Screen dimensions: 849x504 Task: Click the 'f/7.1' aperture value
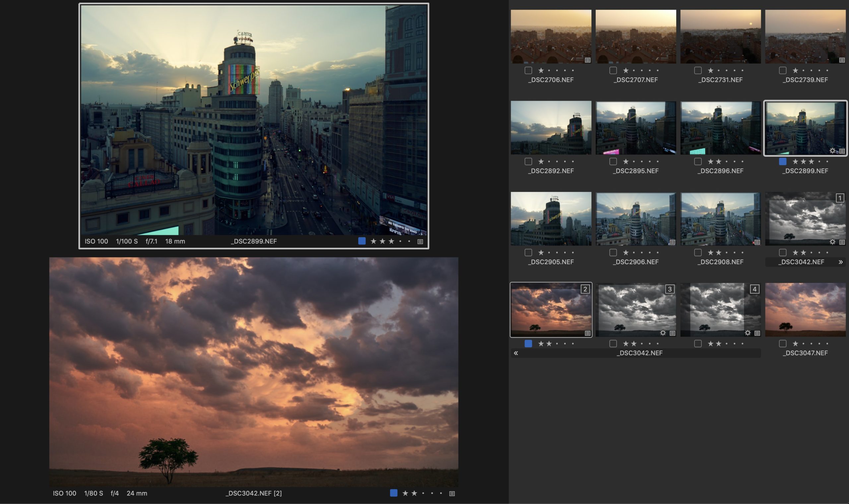point(151,242)
